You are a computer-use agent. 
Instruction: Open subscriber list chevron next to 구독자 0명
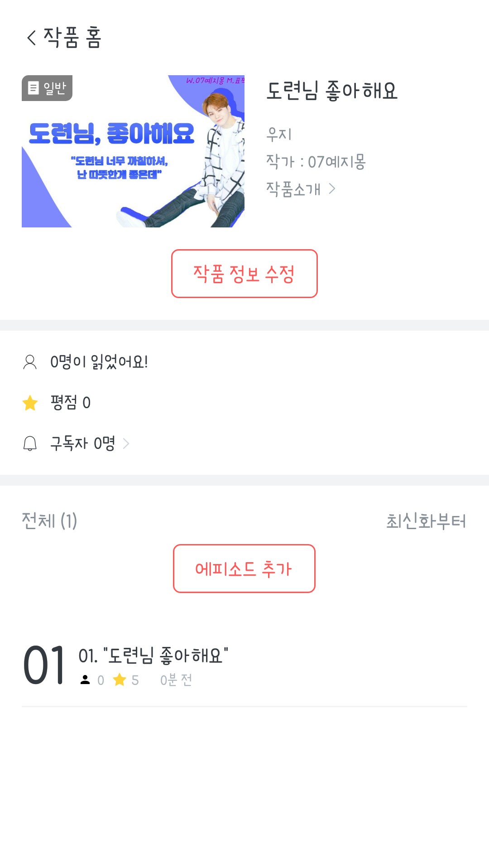coord(126,444)
